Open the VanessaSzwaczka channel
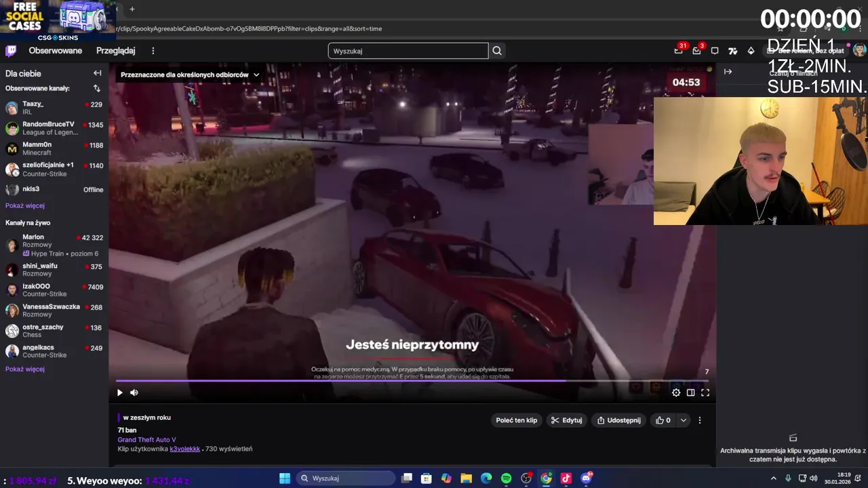The image size is (868, 488). [54, 310]
